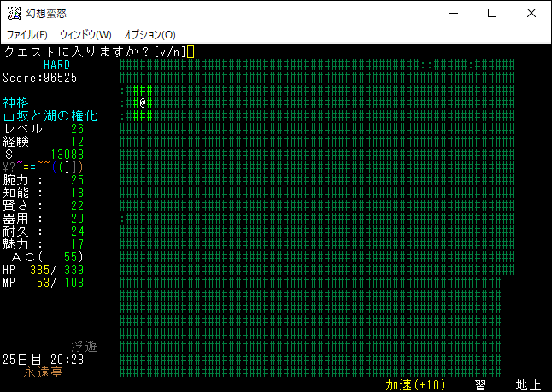Open the ファイル(F) menu

coord(27,34)
